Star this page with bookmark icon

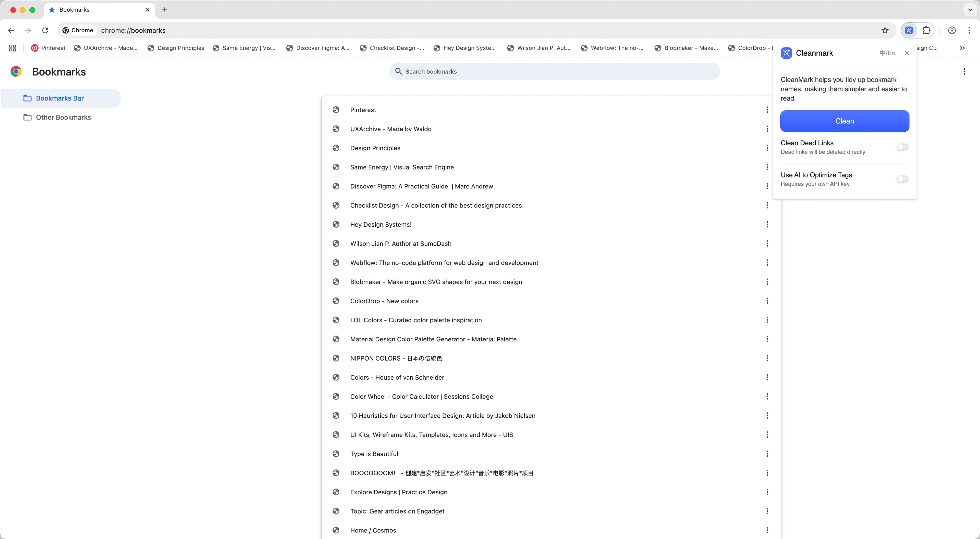885,30
